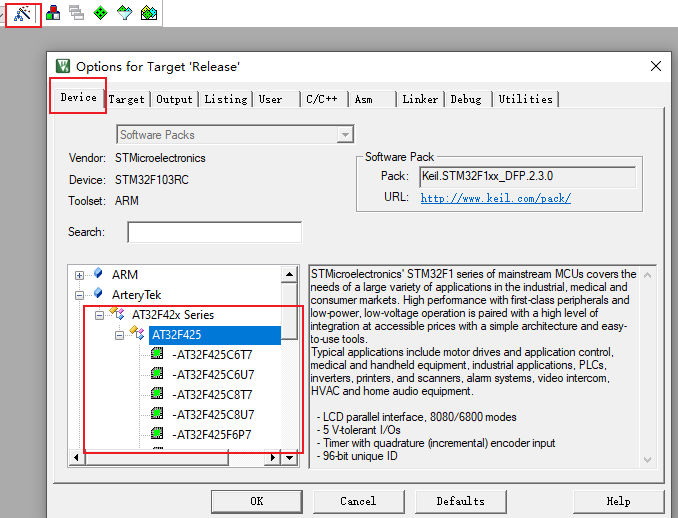Click the Select Software Packs icon
Viewport: 678px width, 518px height.
(x=125, y=13)
